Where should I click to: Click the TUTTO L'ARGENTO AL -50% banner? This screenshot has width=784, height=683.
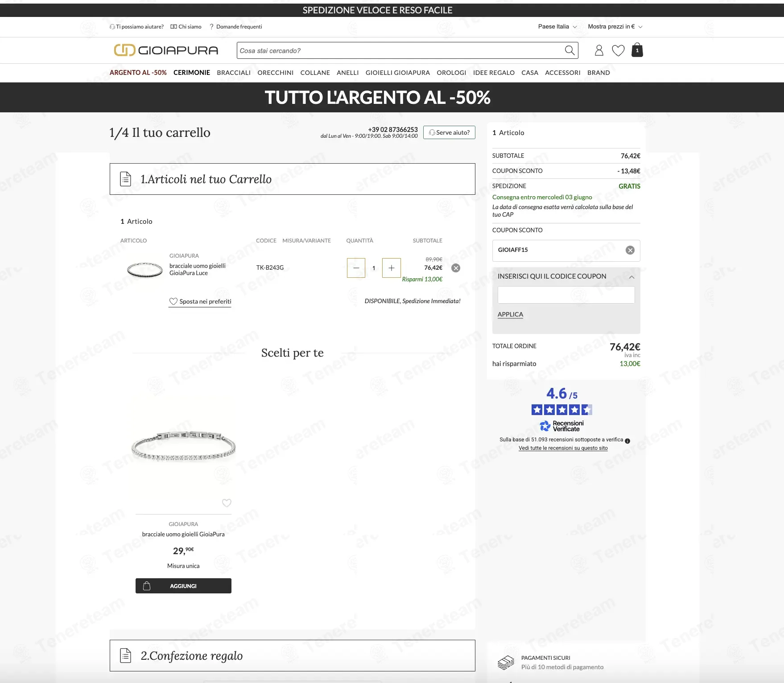coord(378,97)
